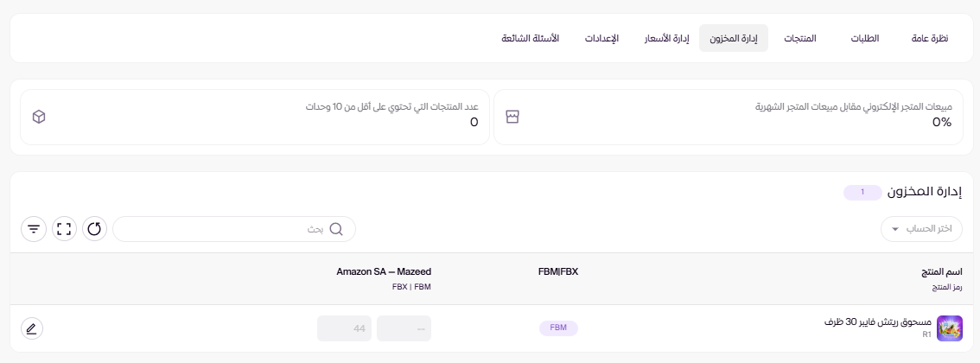Refresh the inventory table
Image resolution: width=980 pixels, height=363 pixels.
(95, 229)
